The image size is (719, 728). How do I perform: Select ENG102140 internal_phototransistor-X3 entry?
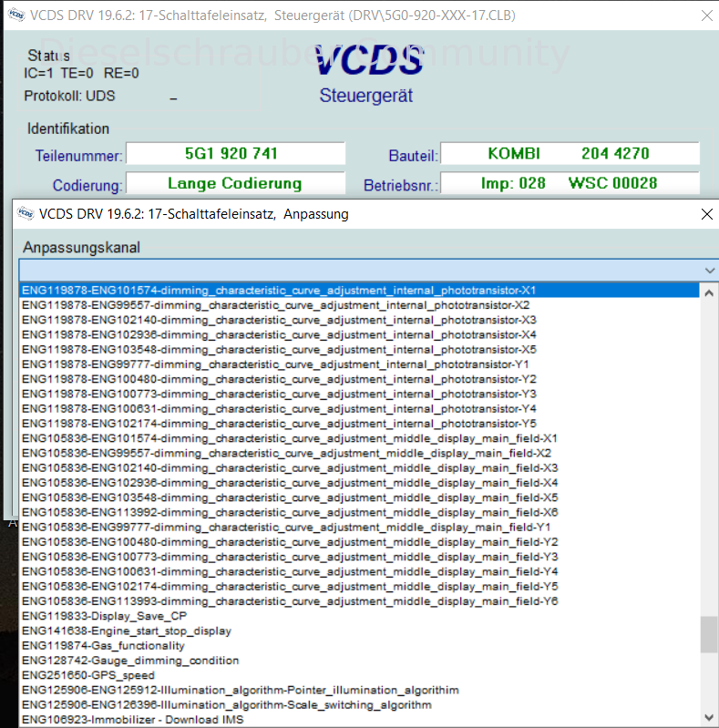click(359, 320)
